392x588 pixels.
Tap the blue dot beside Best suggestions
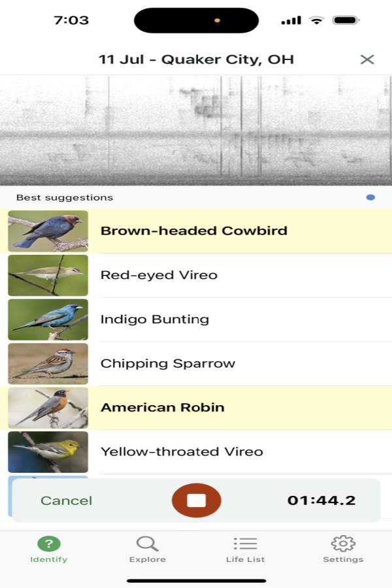(x=370, y=197)
